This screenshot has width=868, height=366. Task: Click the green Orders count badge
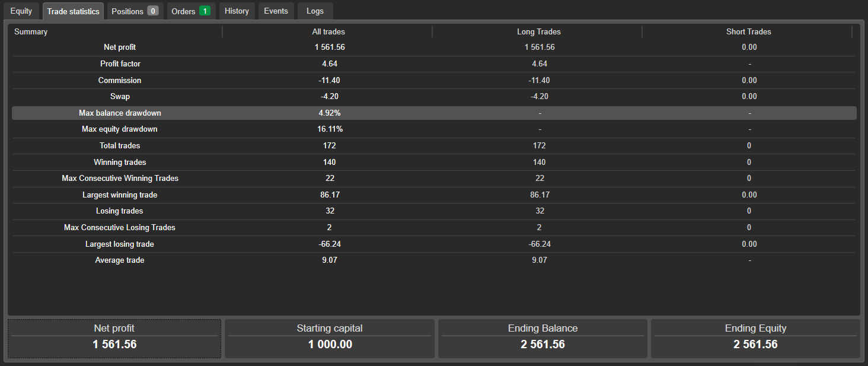[x=205, y=11]
